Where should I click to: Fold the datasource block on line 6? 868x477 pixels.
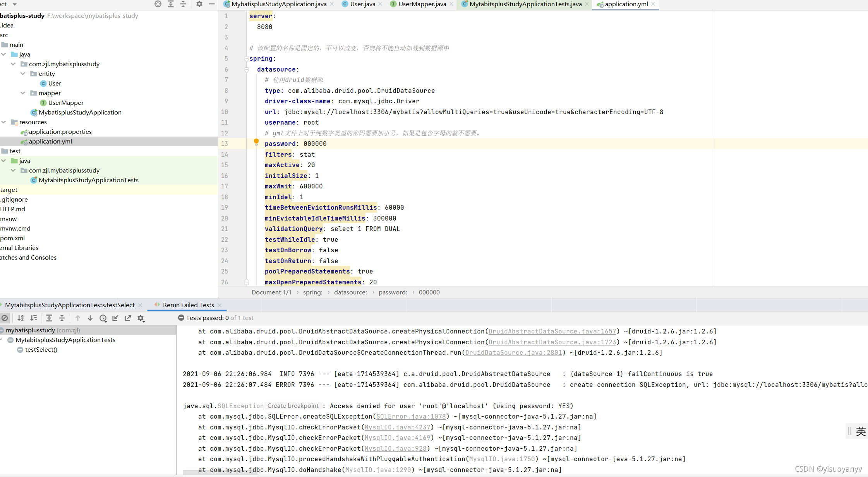click(x=246, y=70)
